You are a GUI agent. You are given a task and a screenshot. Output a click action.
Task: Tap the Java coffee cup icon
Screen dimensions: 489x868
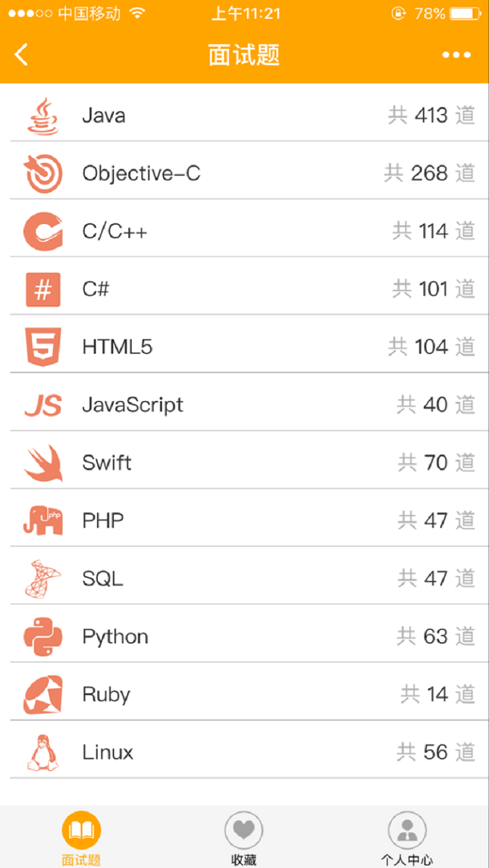43,115
